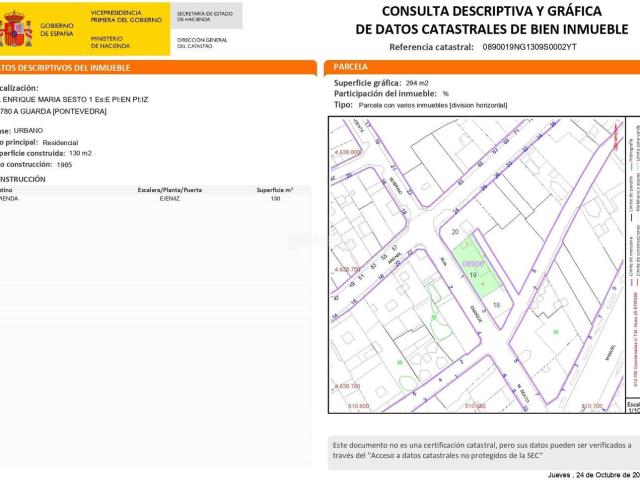Click parcel number 18 on the map

tap(496, 304)
